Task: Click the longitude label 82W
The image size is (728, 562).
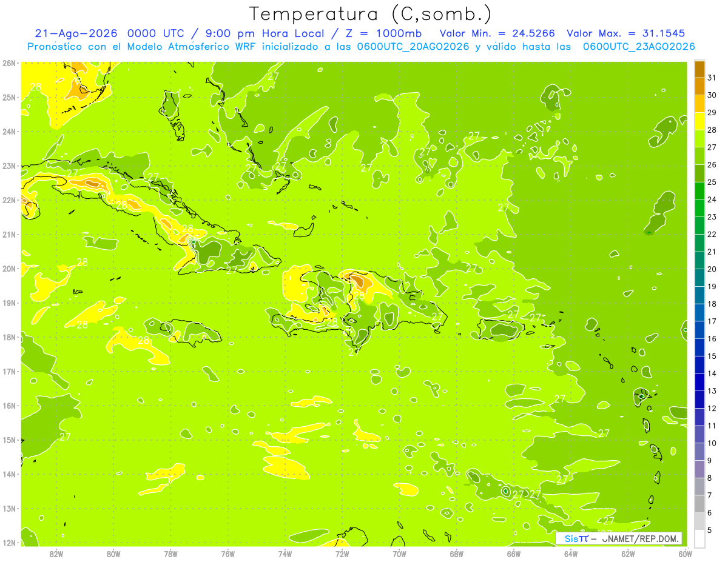Action: (x=56, y=554)
